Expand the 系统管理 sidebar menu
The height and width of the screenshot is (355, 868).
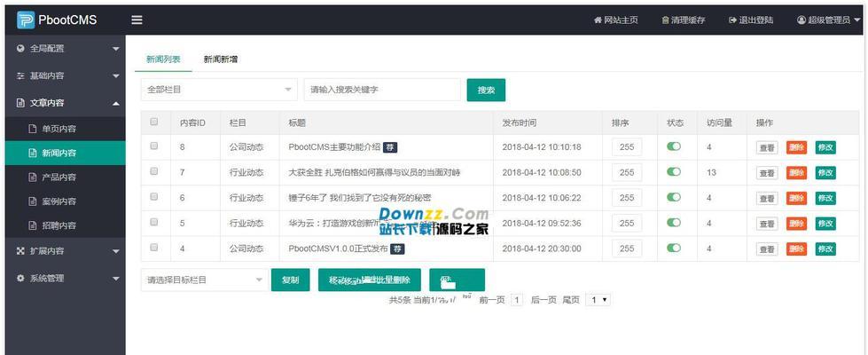point(66,278)
